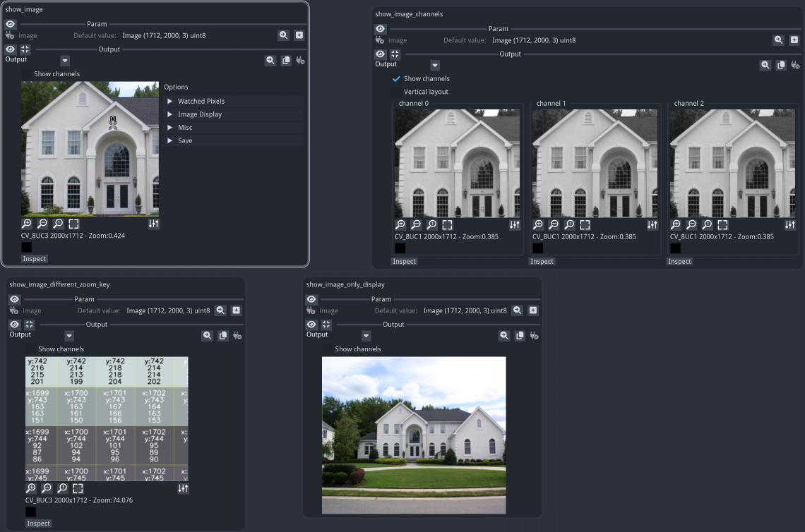This screenshot has width=805, height=532.
Task: Zoom in on the show_image picture
Action: pos(27,224)
